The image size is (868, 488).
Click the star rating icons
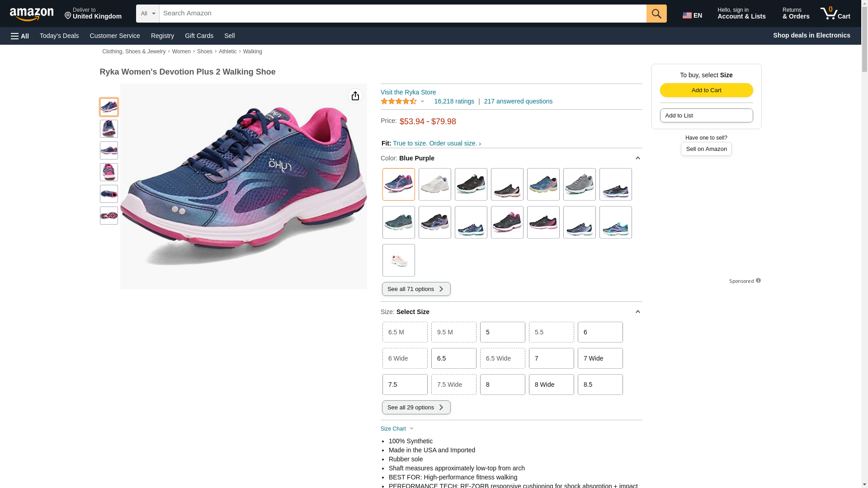[399, 101]
